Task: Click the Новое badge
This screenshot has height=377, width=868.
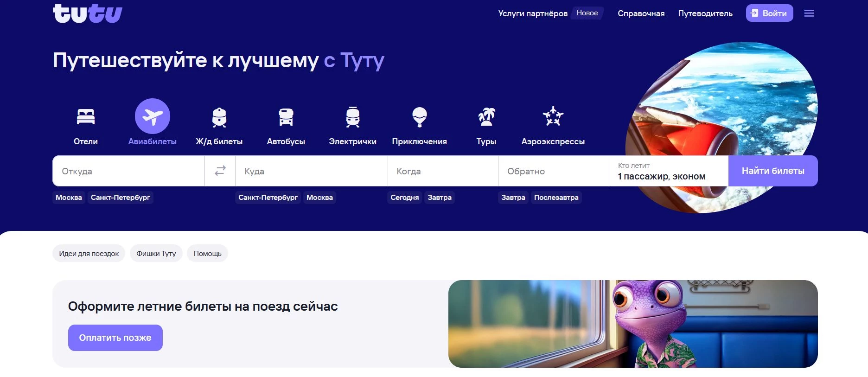Action: pos(587,13)
